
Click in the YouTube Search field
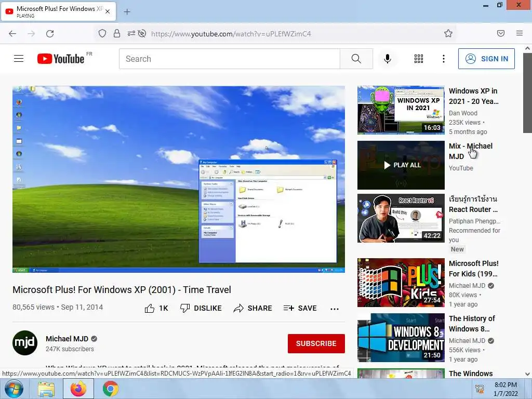click(x=229, y=59)
